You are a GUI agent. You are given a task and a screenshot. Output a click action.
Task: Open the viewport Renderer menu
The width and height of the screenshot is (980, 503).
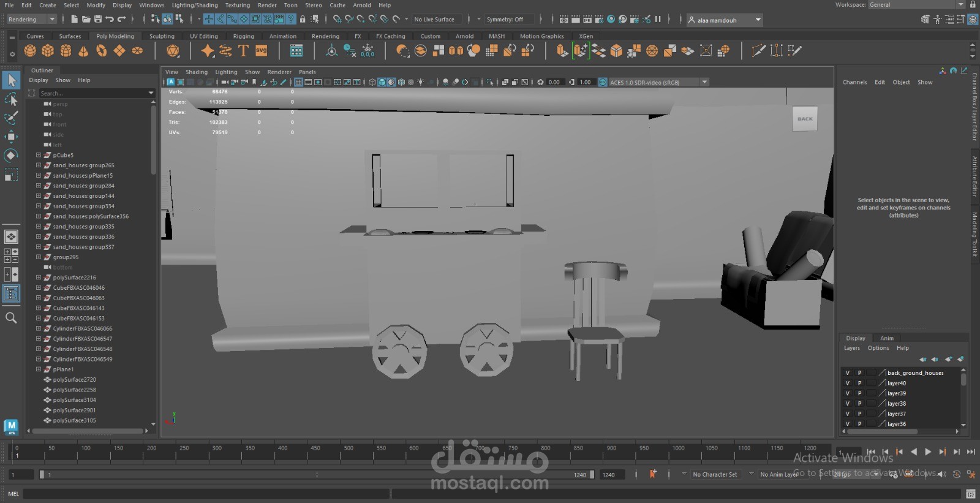[x=279, y=72]
